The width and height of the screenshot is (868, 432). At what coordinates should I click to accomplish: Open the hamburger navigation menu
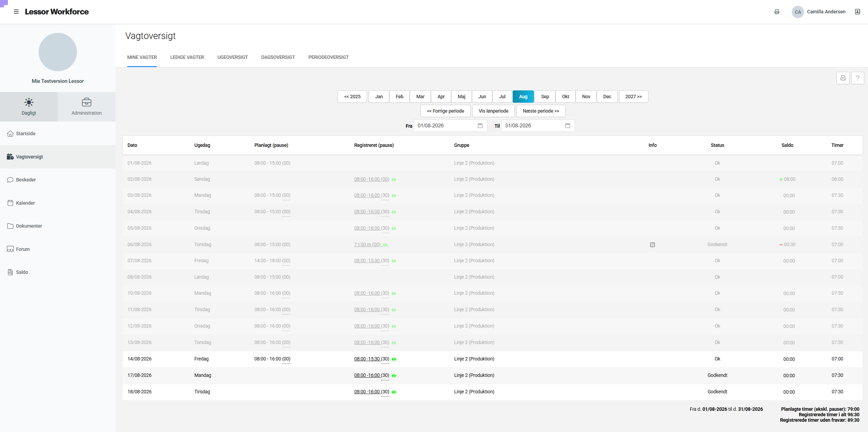[16, 12]
